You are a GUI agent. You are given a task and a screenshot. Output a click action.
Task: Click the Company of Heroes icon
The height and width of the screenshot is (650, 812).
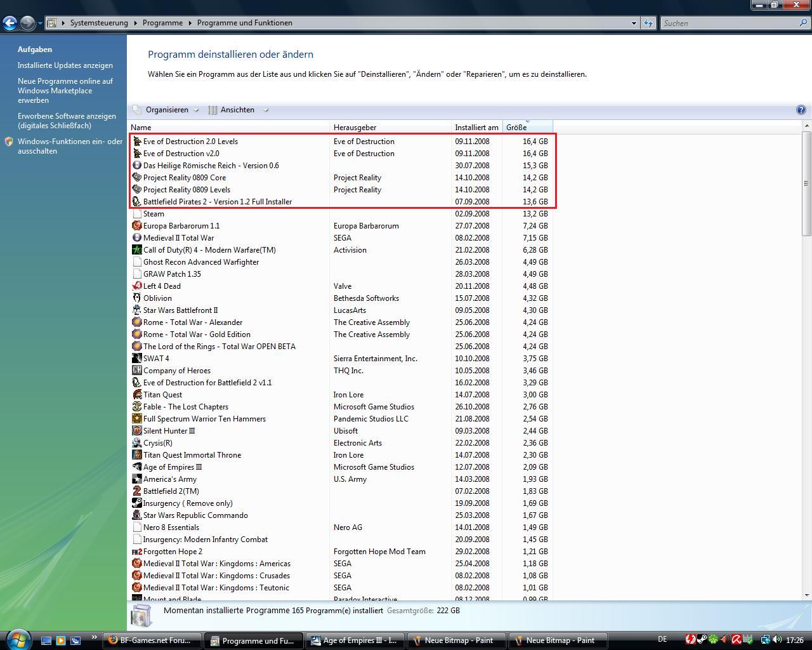point(136,371)
